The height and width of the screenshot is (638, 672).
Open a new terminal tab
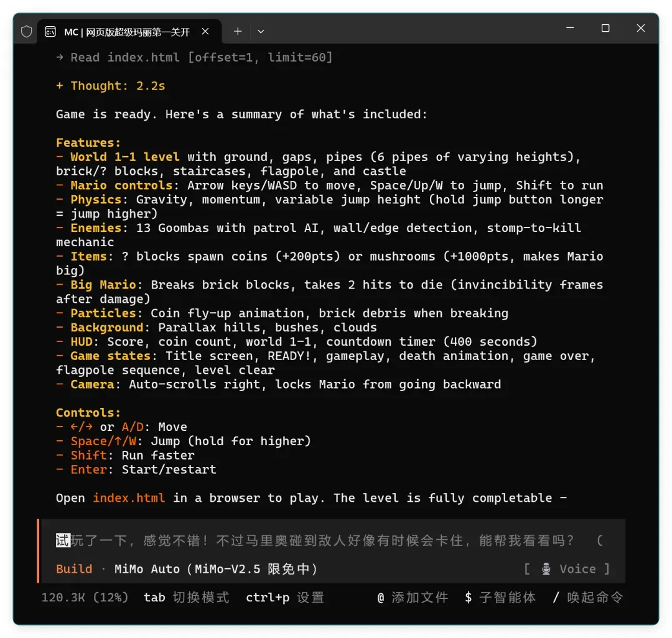click(x=238, y=31)
